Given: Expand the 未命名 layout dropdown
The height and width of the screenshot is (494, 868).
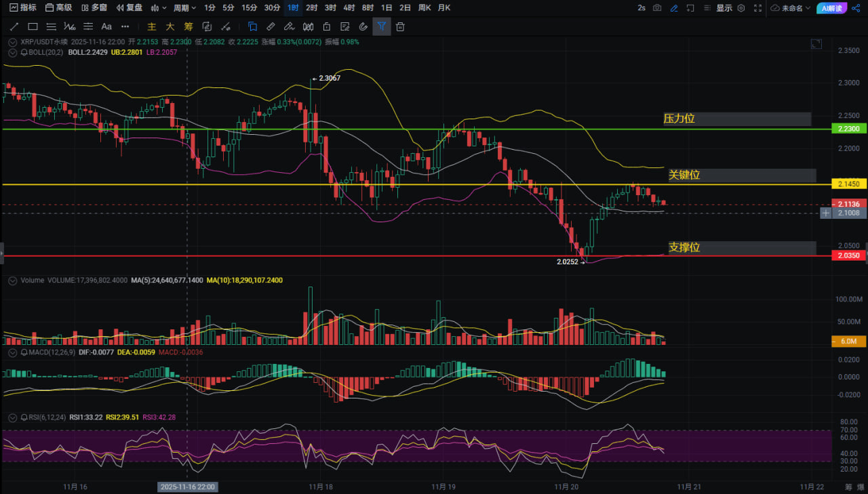Looking at the screenshot, I should point(791,8).
